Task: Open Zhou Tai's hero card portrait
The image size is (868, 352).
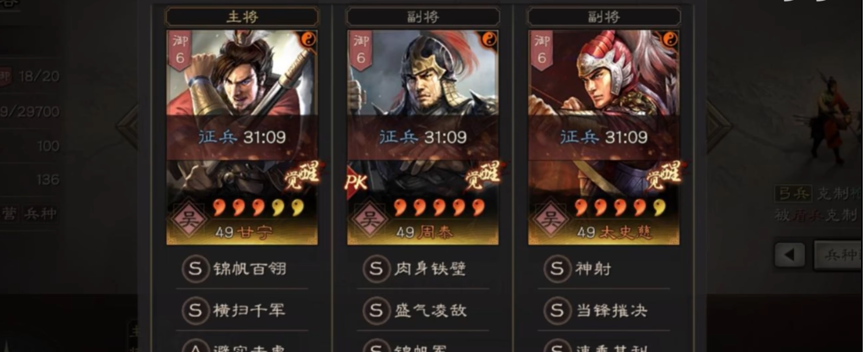Action: (423, 137)
